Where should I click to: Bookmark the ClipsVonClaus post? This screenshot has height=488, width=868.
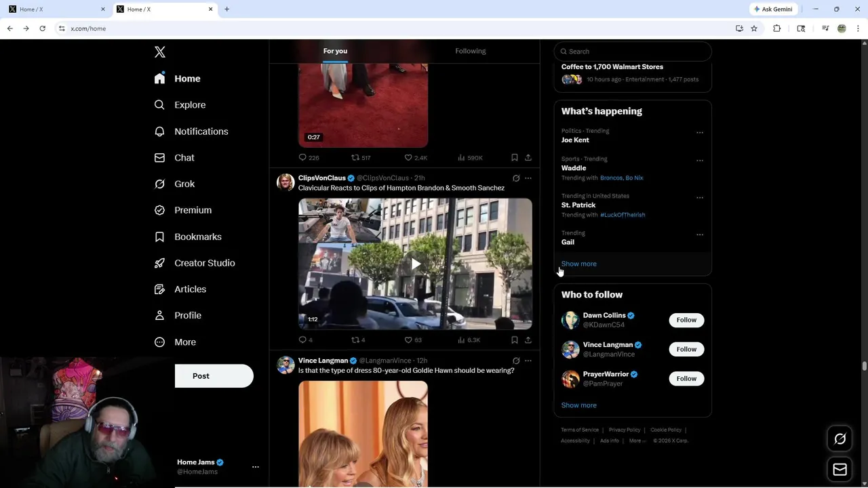[x=515, y=340]
